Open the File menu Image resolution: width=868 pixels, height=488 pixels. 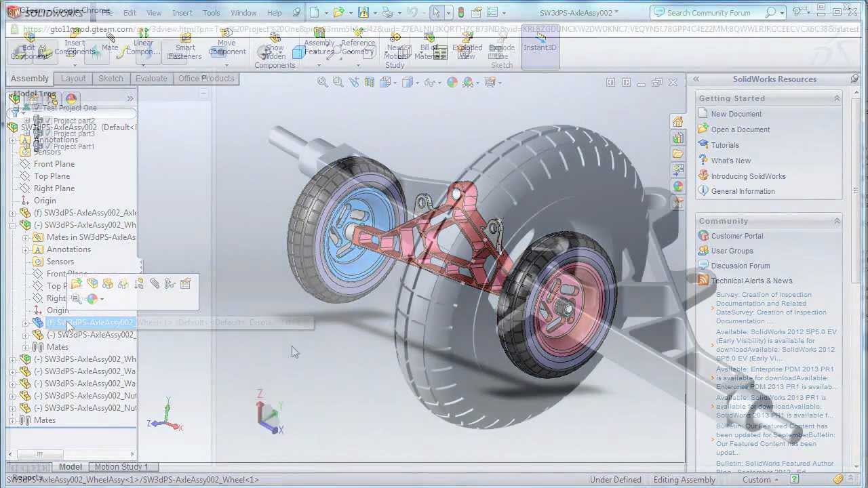107,13
